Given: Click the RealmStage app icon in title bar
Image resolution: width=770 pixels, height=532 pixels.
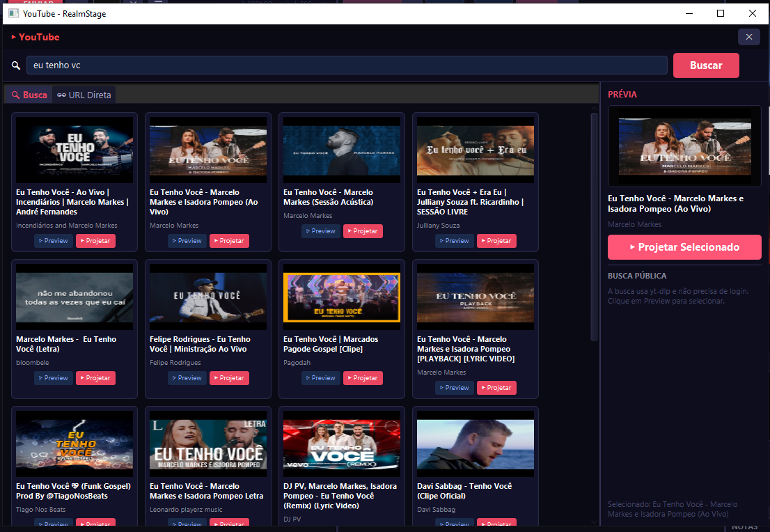Looking at the screenshot, I should point(13,13).
